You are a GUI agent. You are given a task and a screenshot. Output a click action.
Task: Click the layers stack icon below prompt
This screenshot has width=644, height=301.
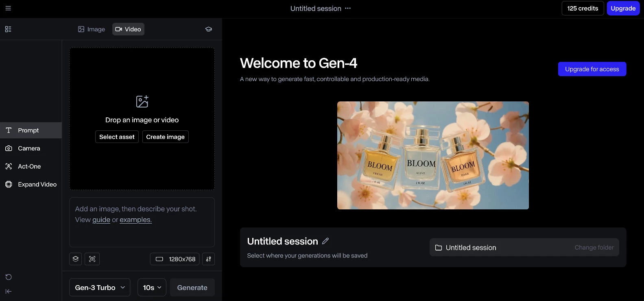tap(76, 259)
